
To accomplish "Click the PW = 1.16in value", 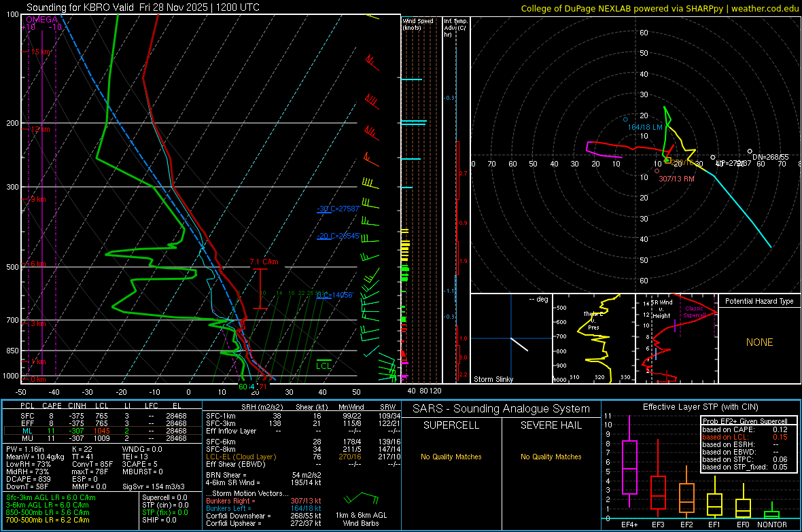I will (x=25, y=449).
